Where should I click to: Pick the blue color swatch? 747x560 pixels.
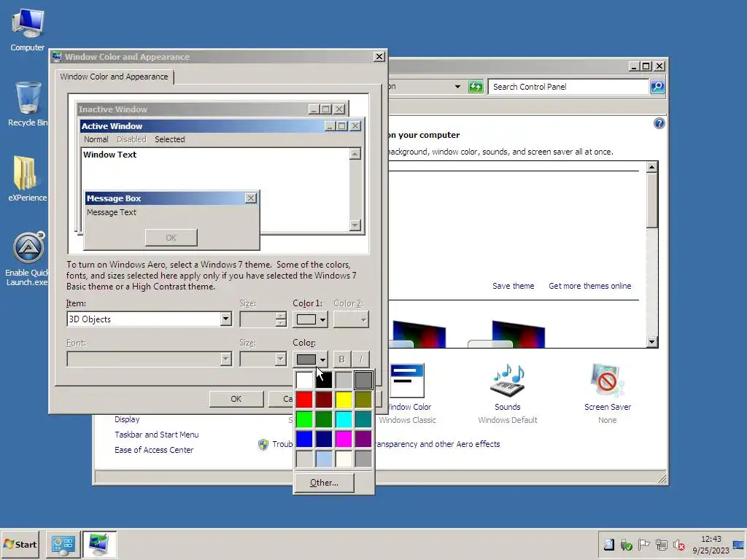coord(304,439)
